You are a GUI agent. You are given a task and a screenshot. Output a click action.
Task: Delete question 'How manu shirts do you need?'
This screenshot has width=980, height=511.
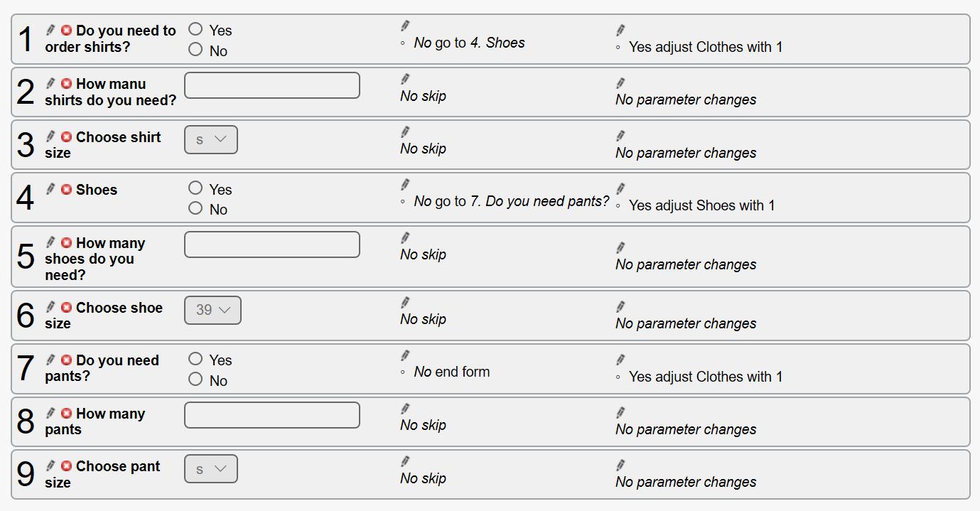tap(66, 83)
